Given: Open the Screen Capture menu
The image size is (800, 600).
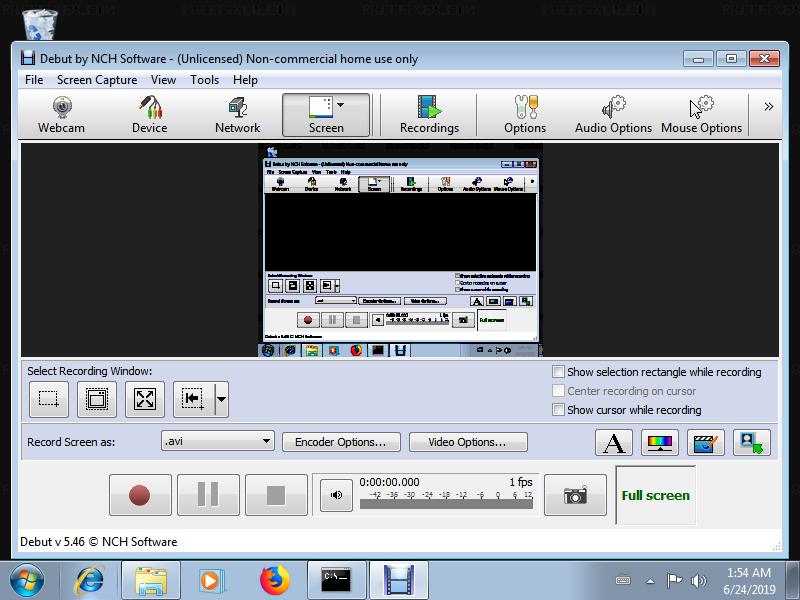Looking at the screenshot, I should coord(96,80).
